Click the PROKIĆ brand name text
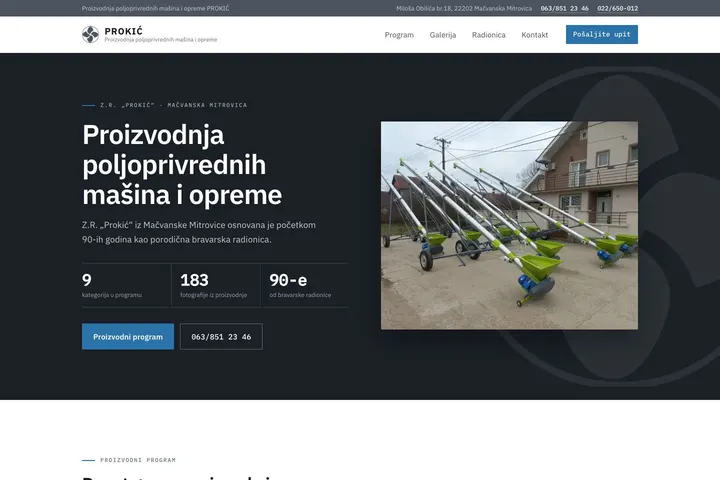Viewport: 720px width, 480px height. [124, 31]
